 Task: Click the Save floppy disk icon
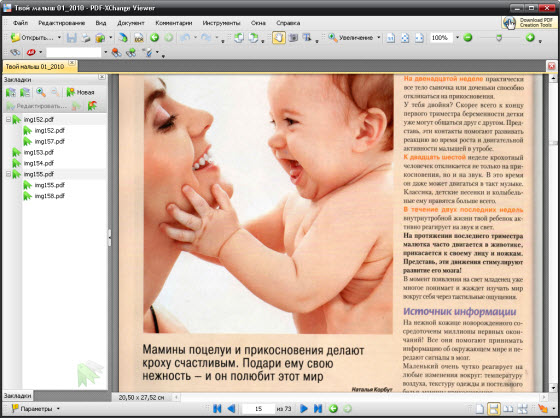72,38
